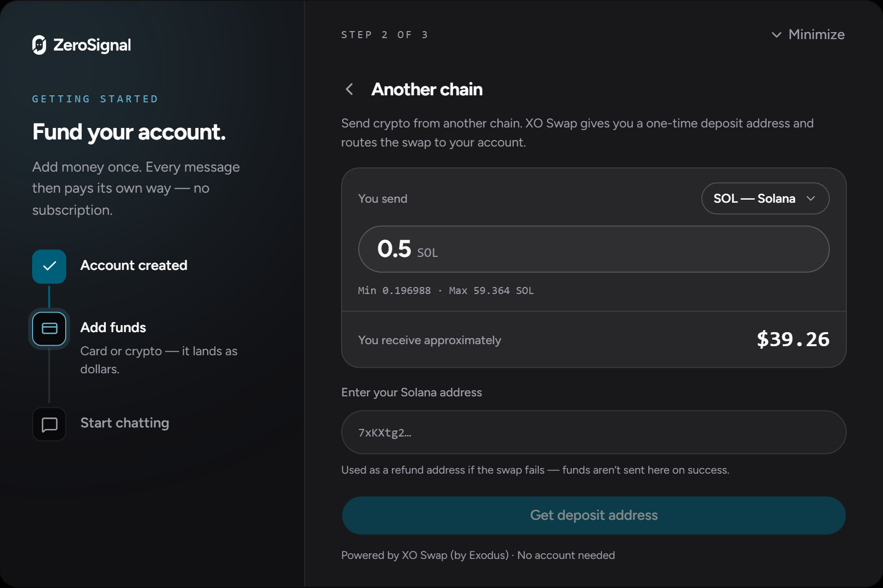Click the Fund your account heading
The image size is (883, 588).
point(129,132)
